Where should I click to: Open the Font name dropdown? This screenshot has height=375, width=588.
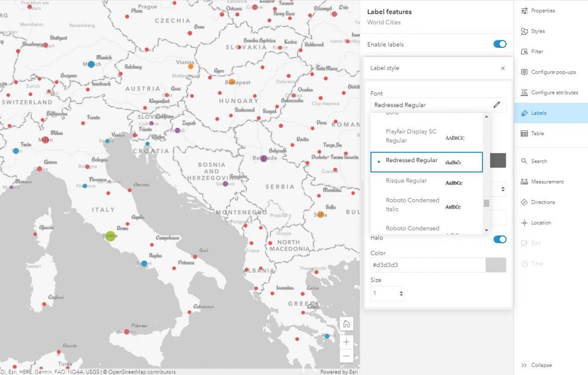point(438,105)
